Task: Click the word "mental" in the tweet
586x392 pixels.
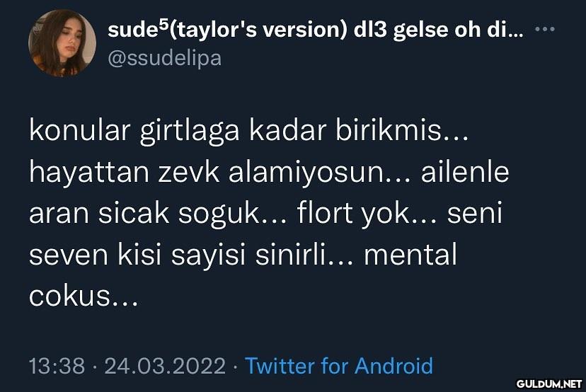Action: pyautogui.click(x=410, y=255)
